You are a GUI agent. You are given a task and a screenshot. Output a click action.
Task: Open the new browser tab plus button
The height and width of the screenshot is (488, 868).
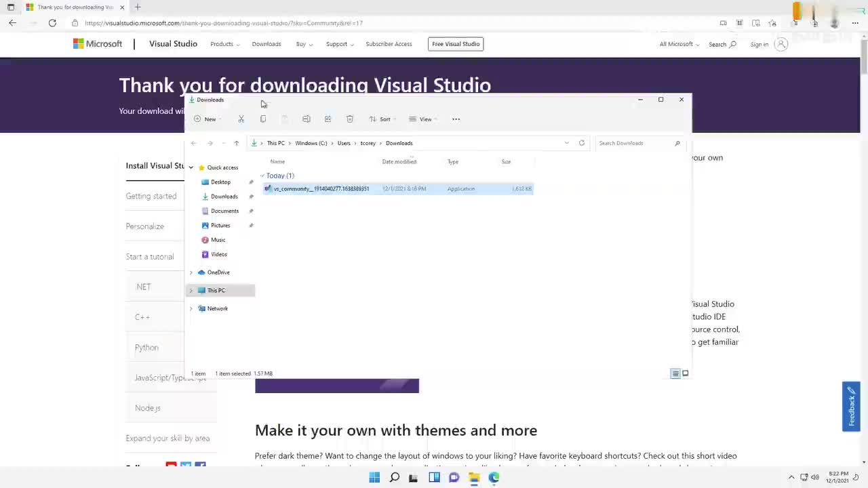[138, 7]
